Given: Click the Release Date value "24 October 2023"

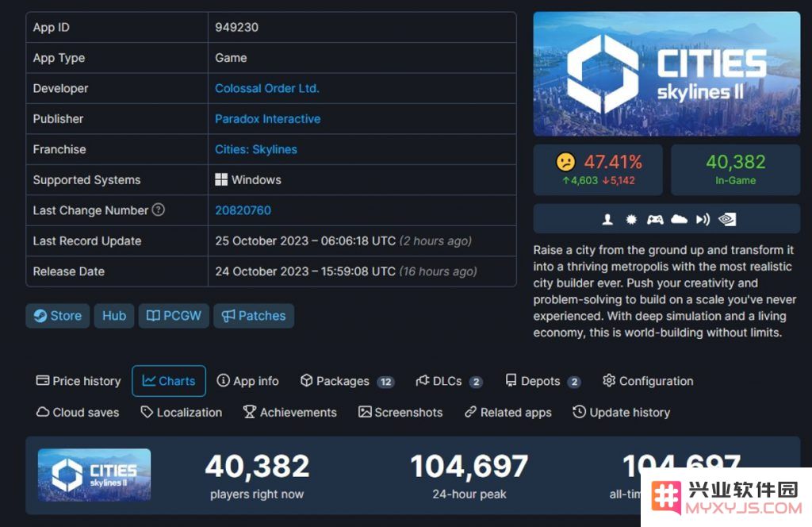Looking at the screenshot, I should pos(262,271).
